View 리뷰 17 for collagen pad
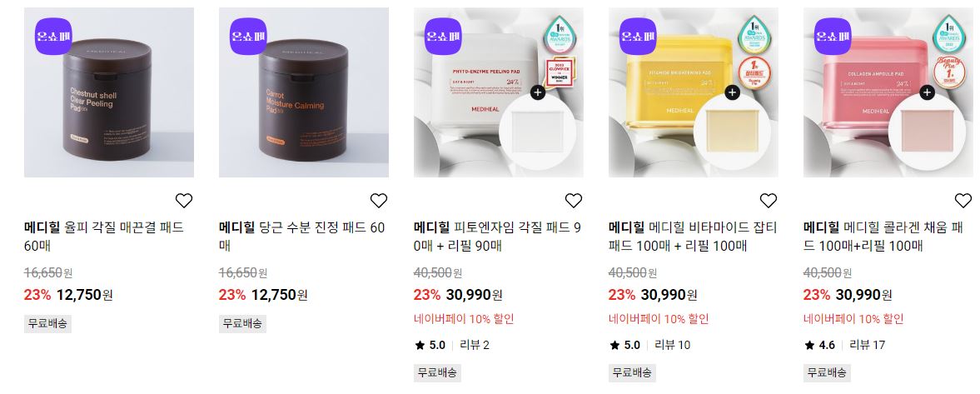Screen dimensions: 980x394 (x=868, y=345)
